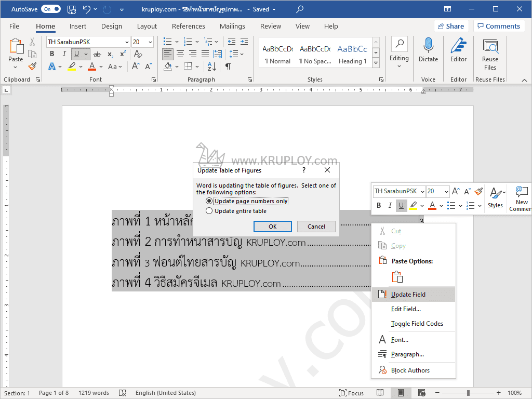Choose Update Field in context menu
Viewport: 532px width, 399px height.
pyautogui.click(x=413, y=294)
